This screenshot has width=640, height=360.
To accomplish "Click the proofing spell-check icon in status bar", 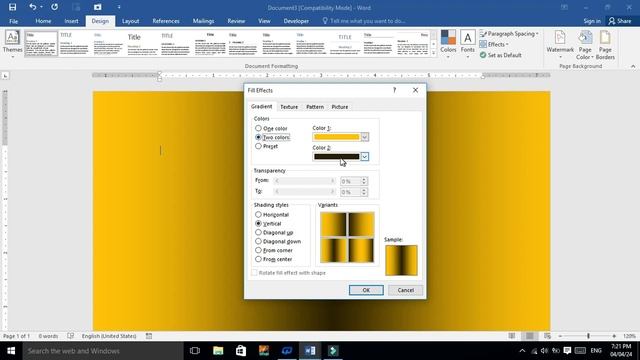I will 71,336.
